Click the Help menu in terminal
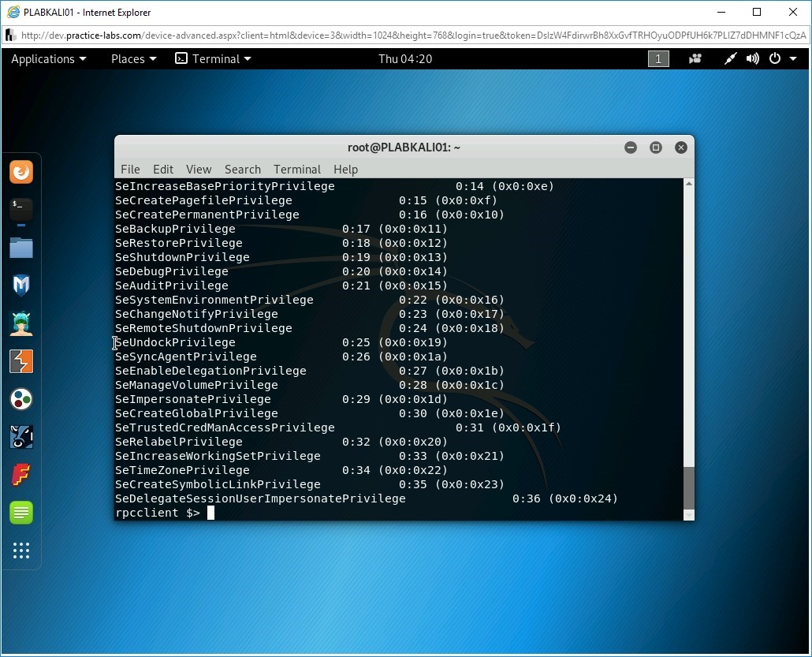This screenshot has width=812, height=657. 345,170
